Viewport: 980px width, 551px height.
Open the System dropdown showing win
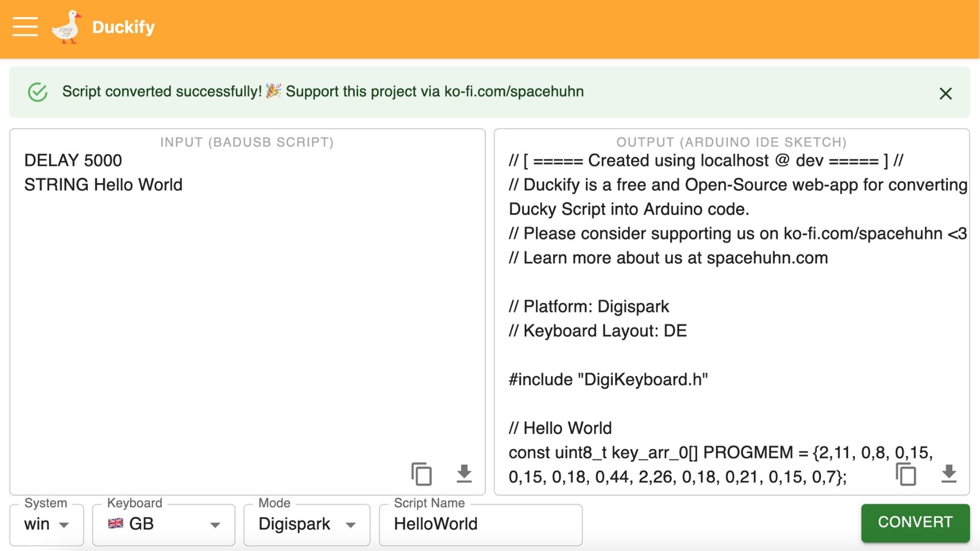(46, 524)
